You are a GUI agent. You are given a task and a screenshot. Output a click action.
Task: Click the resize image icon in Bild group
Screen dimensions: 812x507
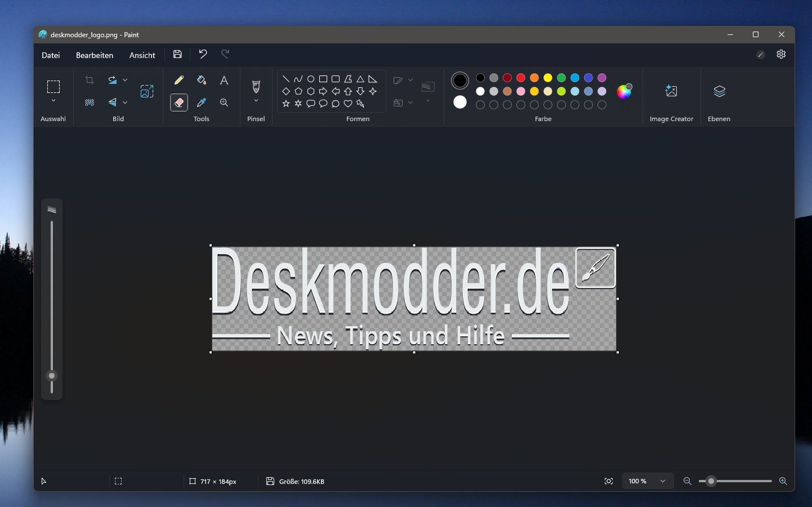click(147, 91)
